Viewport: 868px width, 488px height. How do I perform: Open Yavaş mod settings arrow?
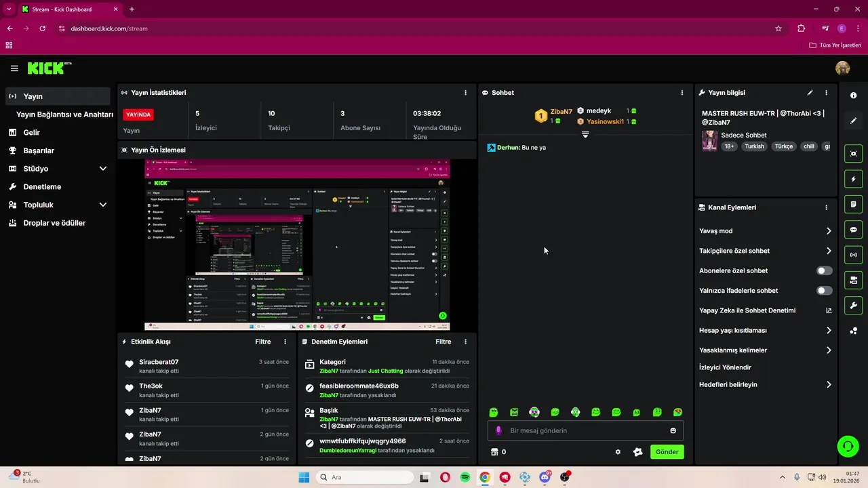pos(829,231)
